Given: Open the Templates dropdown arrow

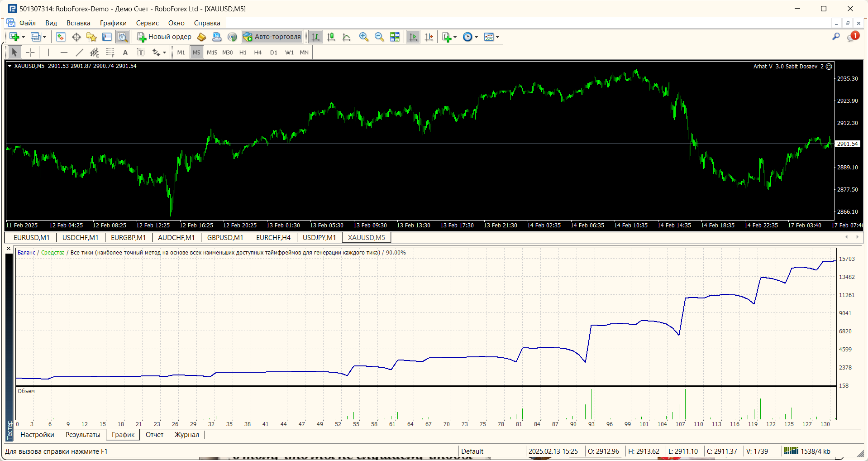Looking at the screenshot, I should tap(497, 37).
